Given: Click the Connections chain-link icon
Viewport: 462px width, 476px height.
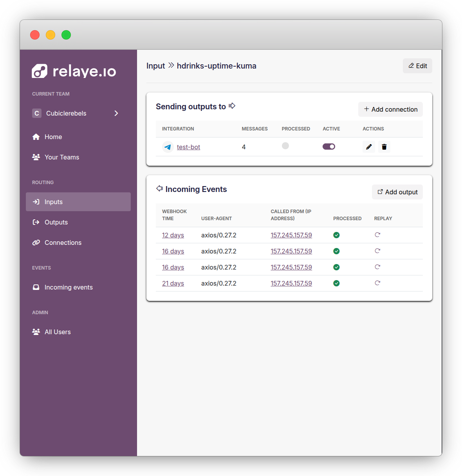Looking at the screenshot, I should (x=36, y=243).
